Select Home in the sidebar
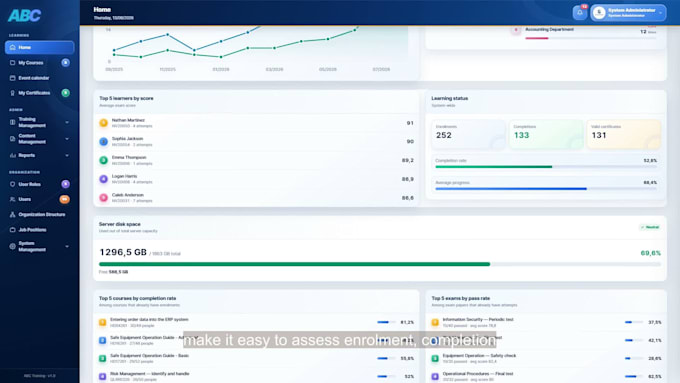Viewport: 680px width, 383px height. coord(39,47)
